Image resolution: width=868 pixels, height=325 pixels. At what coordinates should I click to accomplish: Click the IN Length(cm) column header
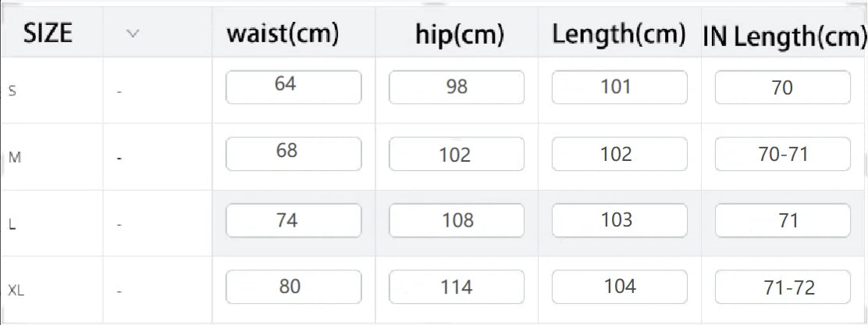(784, 37)
